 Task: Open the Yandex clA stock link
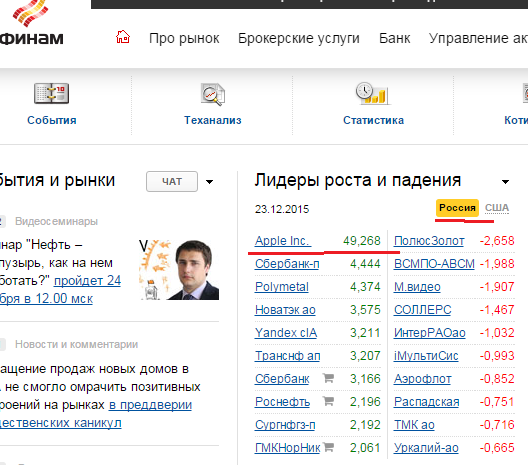(x=286, y=333)
